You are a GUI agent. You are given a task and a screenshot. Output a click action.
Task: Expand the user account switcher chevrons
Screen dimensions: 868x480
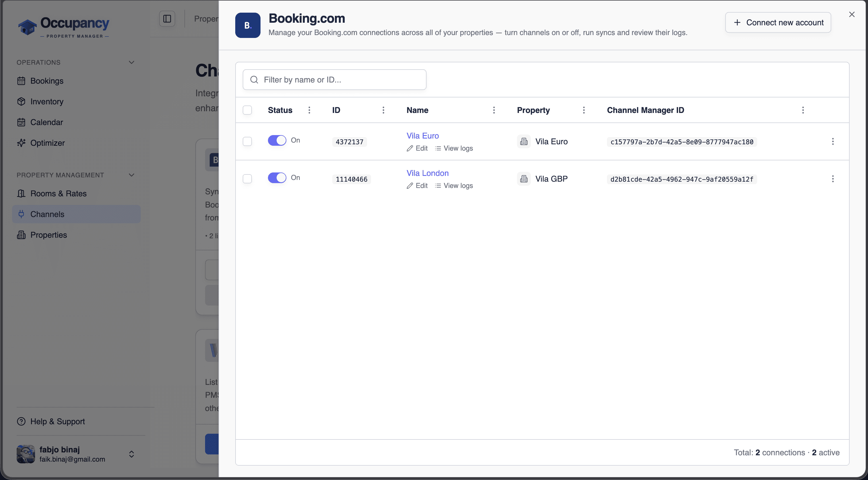click(132, 454)
